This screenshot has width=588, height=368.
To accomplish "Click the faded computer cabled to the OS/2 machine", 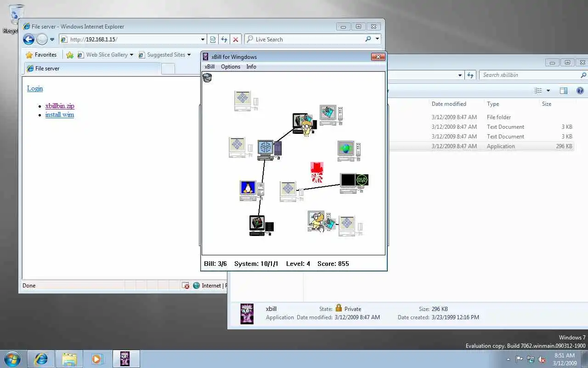I will (292, 191).
